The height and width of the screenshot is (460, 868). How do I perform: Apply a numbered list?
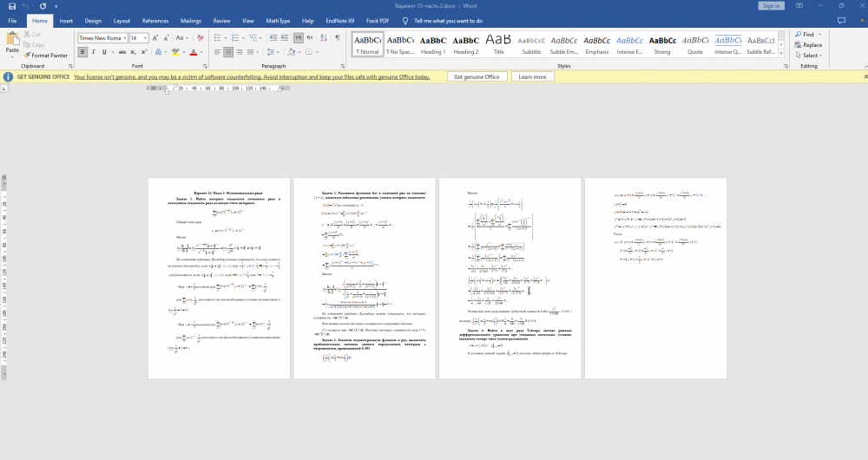pyautogui.click(x=237, y=37)
